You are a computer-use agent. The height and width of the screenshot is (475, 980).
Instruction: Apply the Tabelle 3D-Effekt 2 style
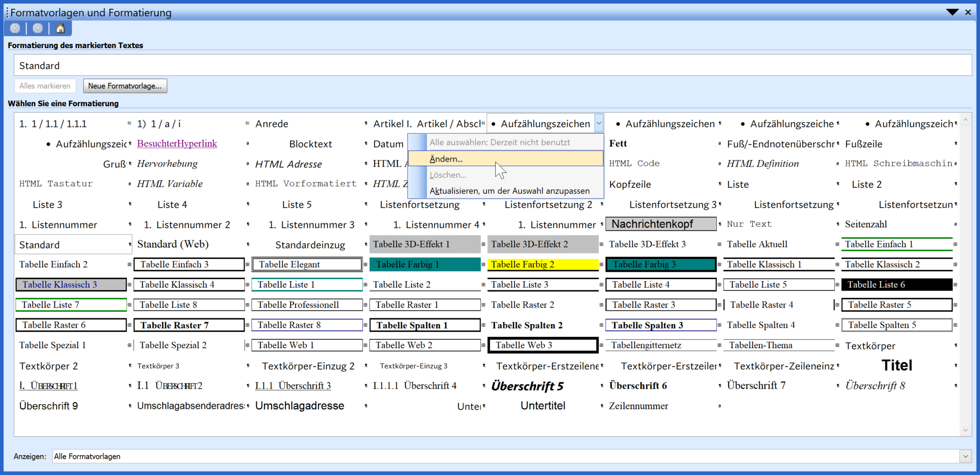pyautogui.click(x=543, y=244)
